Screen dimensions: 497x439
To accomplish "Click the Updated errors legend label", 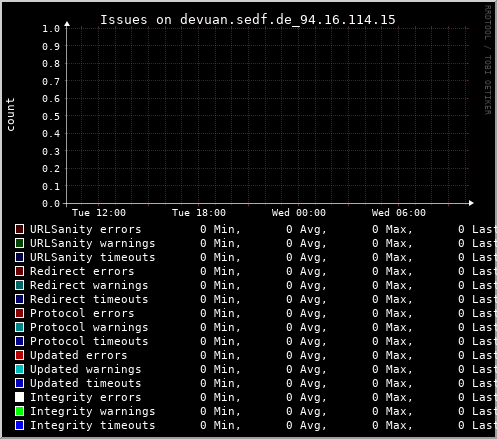I will point(79,355).
